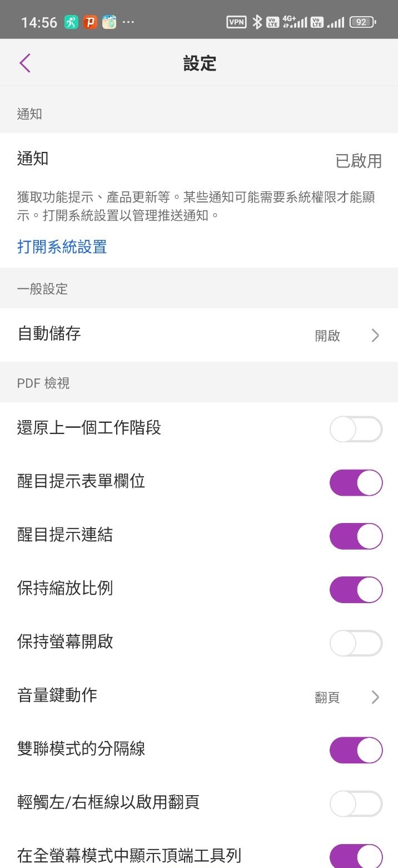Enable 保持螢幕開啟 switch
The height and width of the screenshot is (868, 398).
tap(356, 643)
